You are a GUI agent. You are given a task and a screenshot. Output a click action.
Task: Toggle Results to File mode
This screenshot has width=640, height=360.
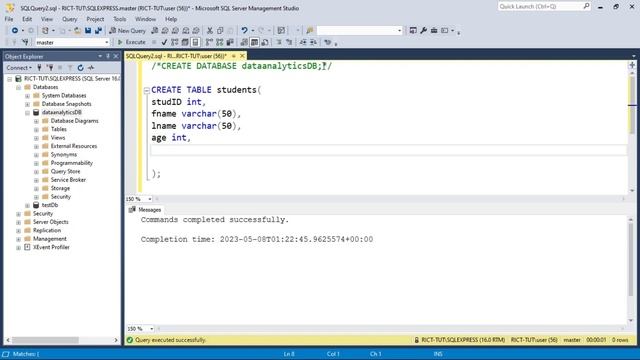(265, 42)
